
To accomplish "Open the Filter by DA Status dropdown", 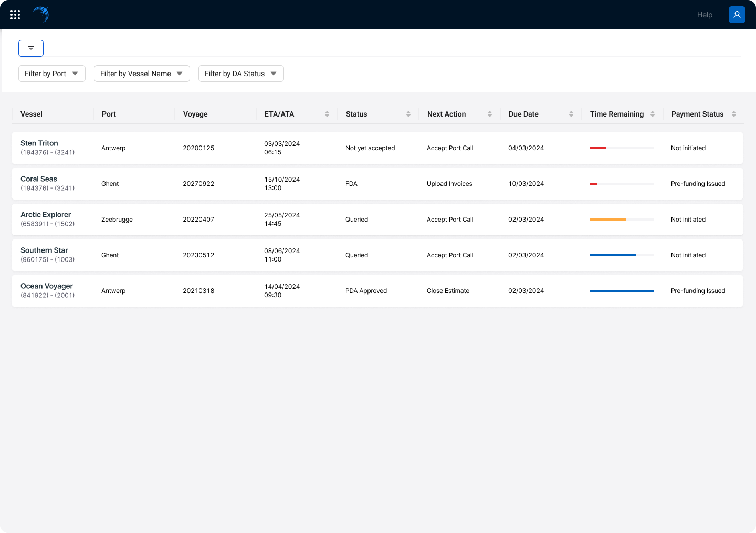I will coord(241,74).
